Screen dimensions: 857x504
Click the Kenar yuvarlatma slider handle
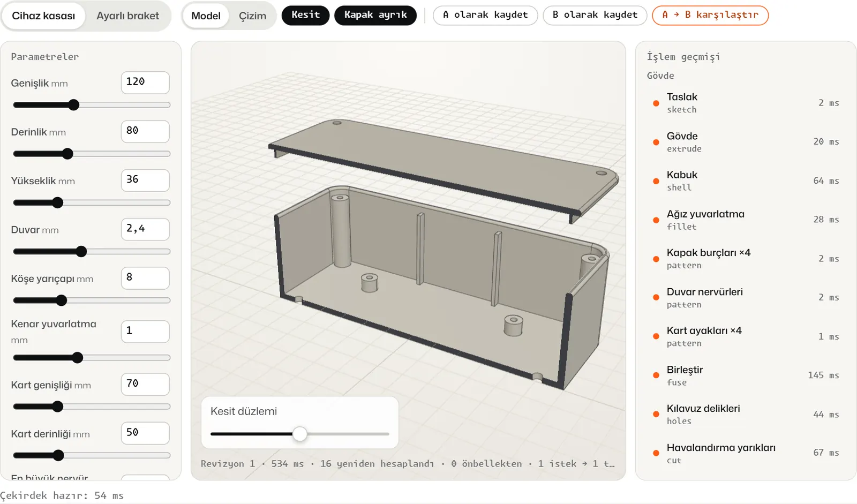pyautogui.click(x=78, y=358)
